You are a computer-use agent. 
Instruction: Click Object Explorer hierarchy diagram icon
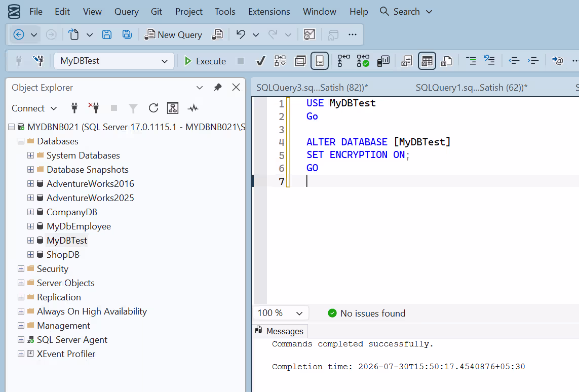[x=173, y=108]
